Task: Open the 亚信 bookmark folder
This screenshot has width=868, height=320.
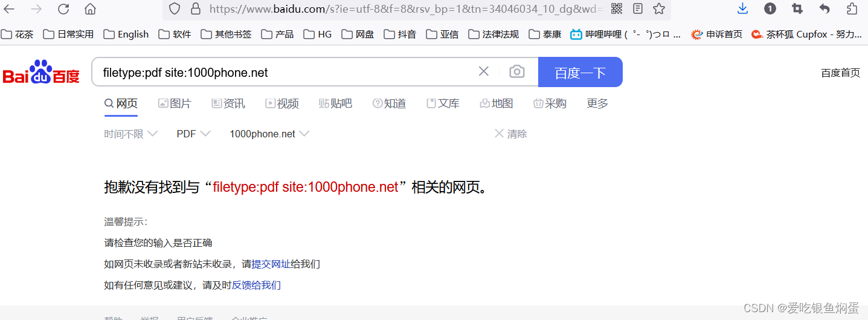Action: (x=442, y=34)
